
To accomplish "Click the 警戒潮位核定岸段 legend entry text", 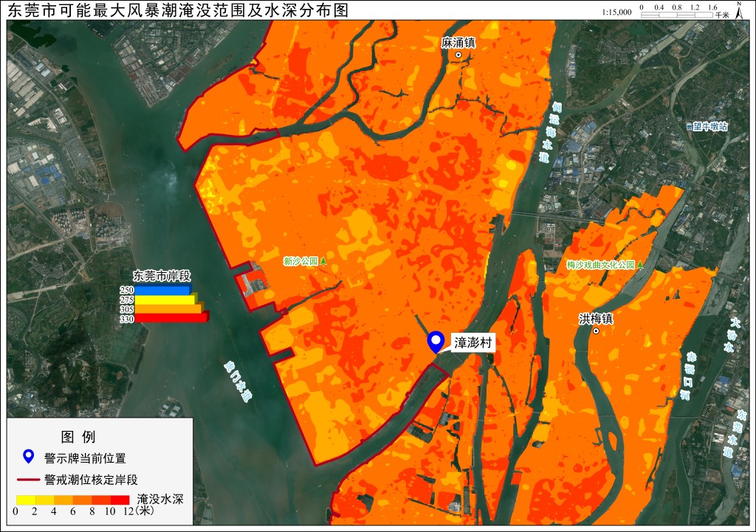I will point(91,480).
